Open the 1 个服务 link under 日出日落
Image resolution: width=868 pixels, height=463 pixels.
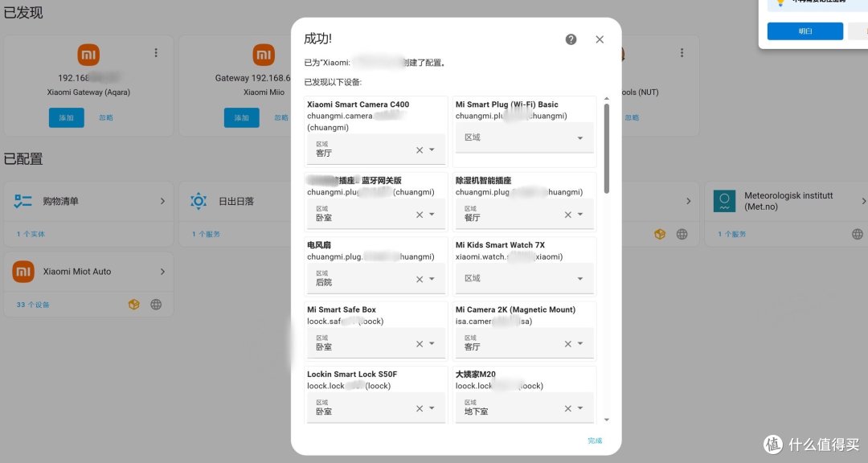[x=206, y=234]
